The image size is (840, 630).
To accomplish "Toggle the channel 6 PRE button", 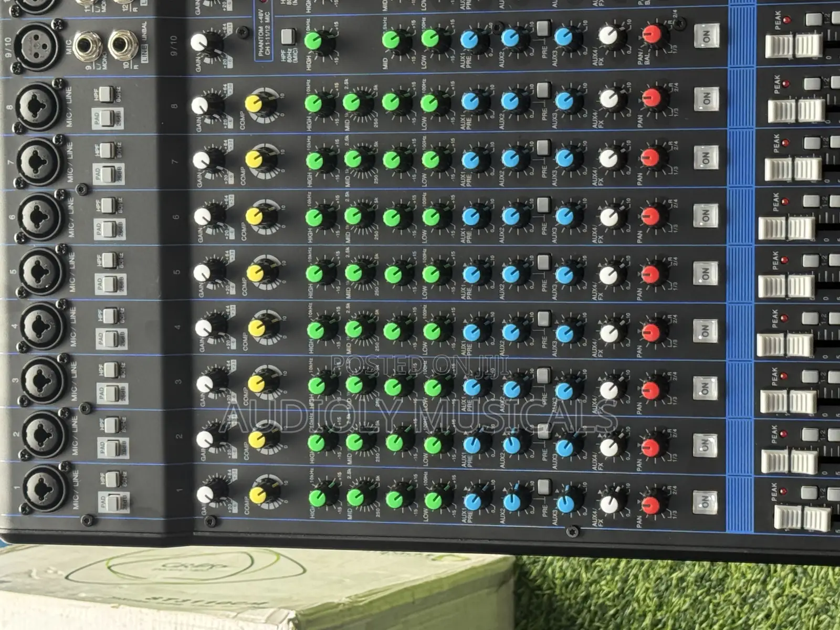I will point(543,204).
